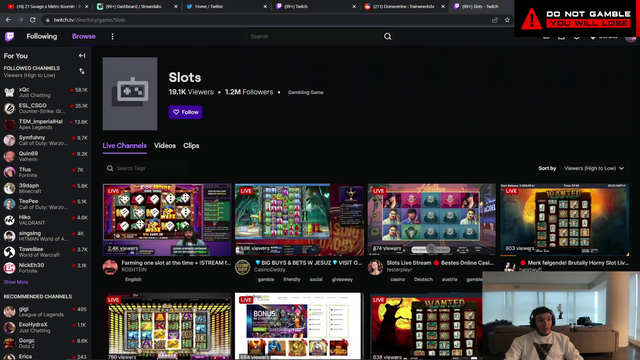The image size is (640, 360).
Task: Open CasinoDaddy streamer avatar
Action: coord(242,267)
